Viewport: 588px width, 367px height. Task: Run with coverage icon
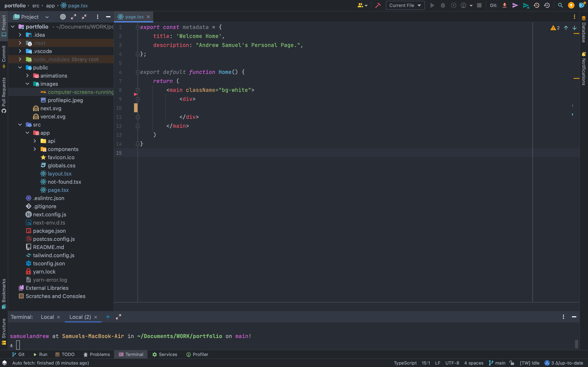tap(453, 5)
